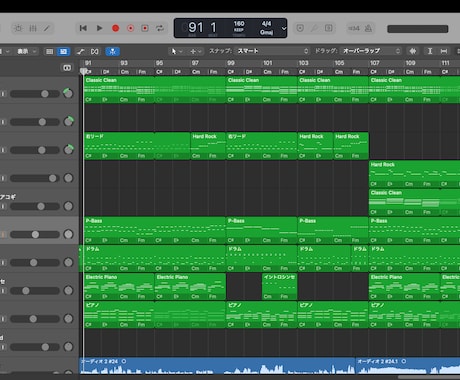Screen dimensions: 460x380
Task: Toggle the Cycle loop mode button
Action: (x=160, y=28)
